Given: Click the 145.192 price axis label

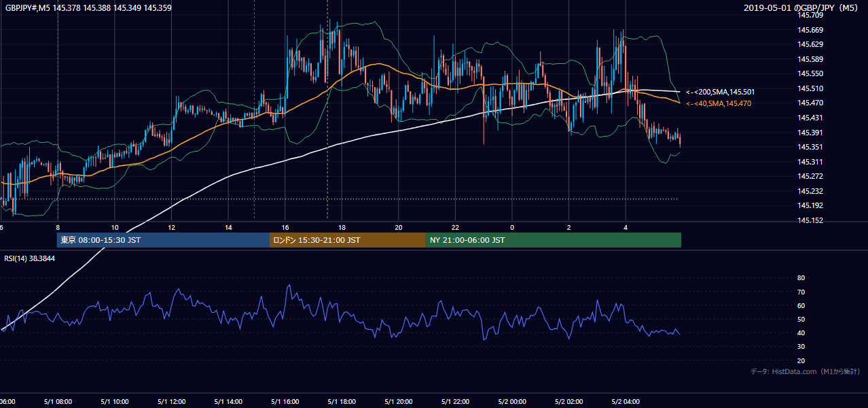Looking at the screenshot, I should pyautogui.click(x=811, y=205).
